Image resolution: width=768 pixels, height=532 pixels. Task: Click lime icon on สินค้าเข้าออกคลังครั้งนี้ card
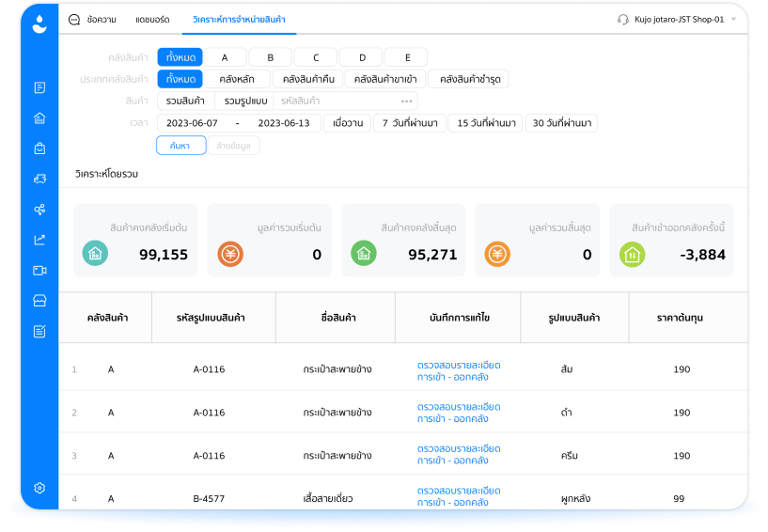click(x=633, y=254)
